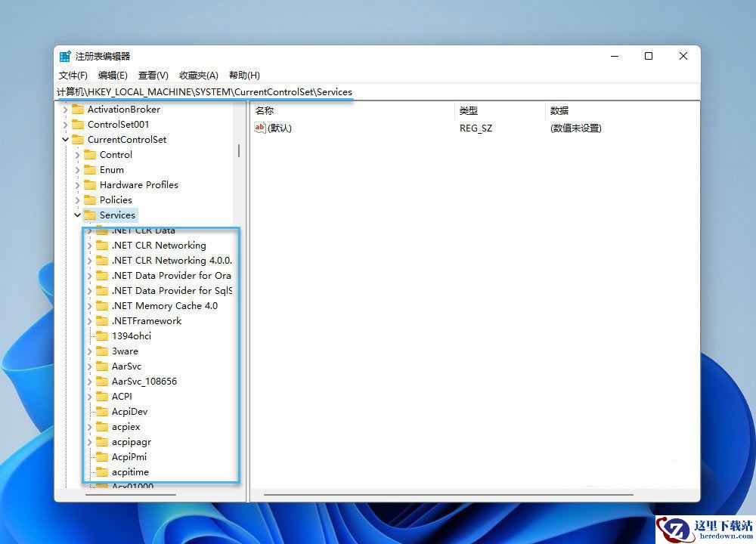Click the tree pane horizontal scrollbar
The height and width of the screenshot is (544, 756).
coord(131,494)
